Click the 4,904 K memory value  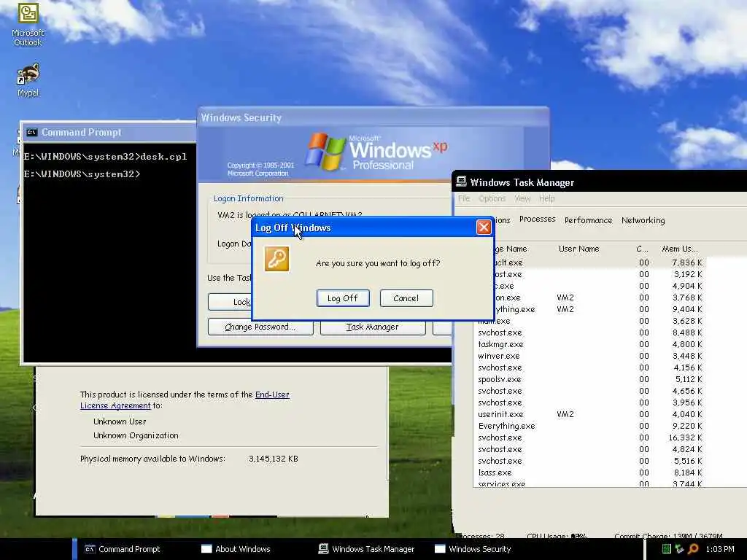tap(687, 286)
